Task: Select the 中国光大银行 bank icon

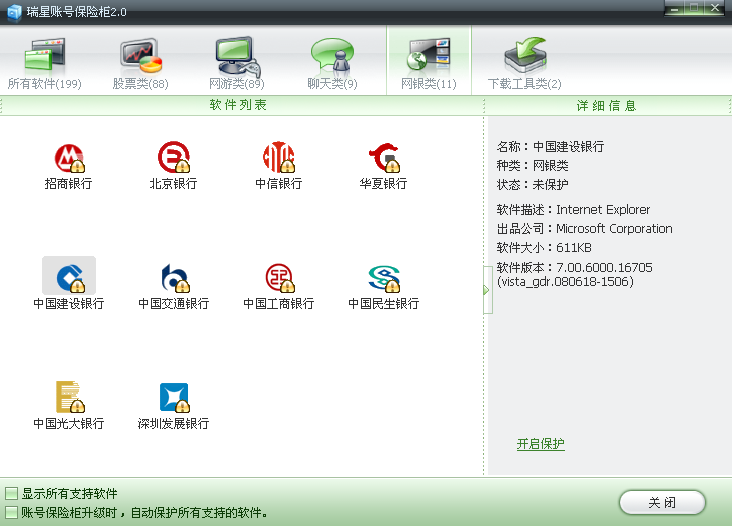Action: coord(69,397)
